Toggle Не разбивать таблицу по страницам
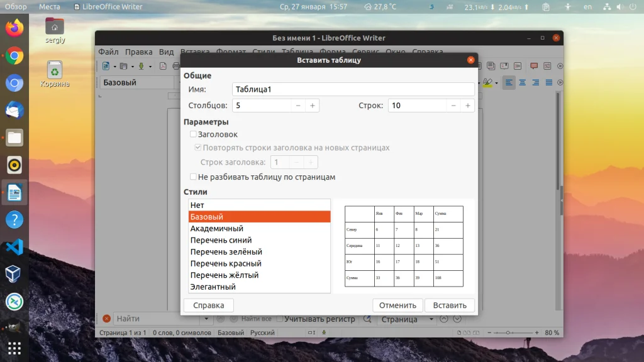Viewport: 644px width, 362px height. click(194, 177)
